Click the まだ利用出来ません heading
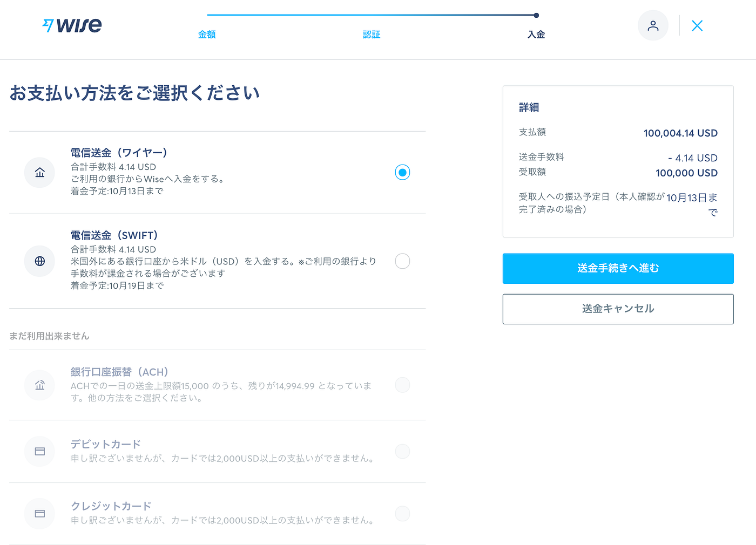 tap(49, 336)
